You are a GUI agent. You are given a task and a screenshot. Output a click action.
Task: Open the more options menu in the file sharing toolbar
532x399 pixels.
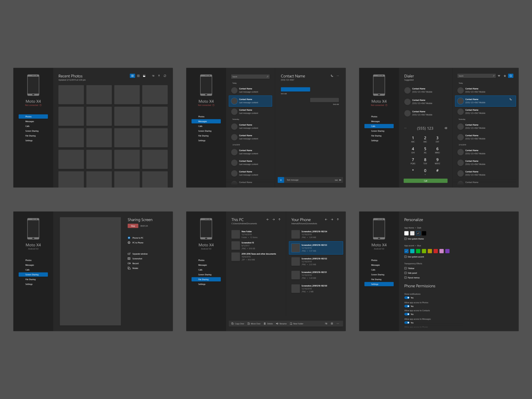(338, 324)
